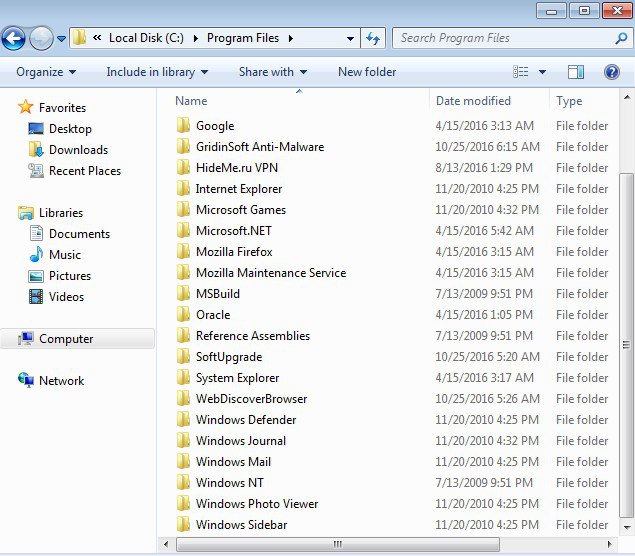Open the address bar history dropdown
This screenshot has height=556, width=635.
tap(350, 39)
